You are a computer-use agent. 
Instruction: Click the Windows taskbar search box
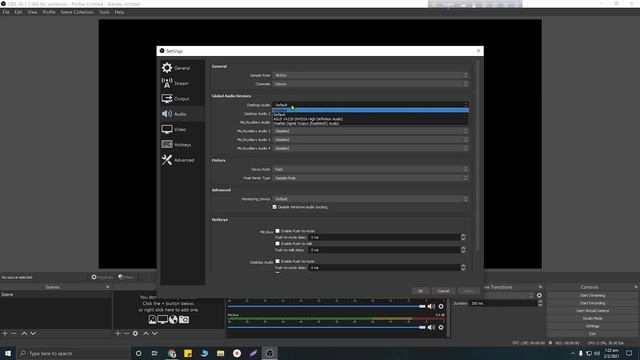(x=73, y=353)
